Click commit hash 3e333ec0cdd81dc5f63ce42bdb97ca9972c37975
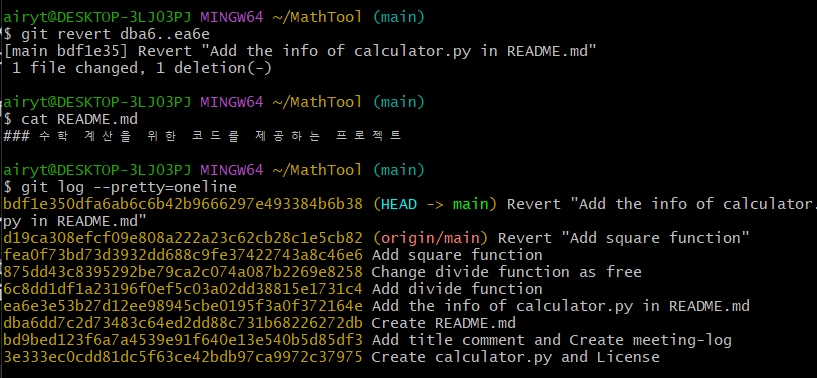817x378 pixels. click(183, 357)
